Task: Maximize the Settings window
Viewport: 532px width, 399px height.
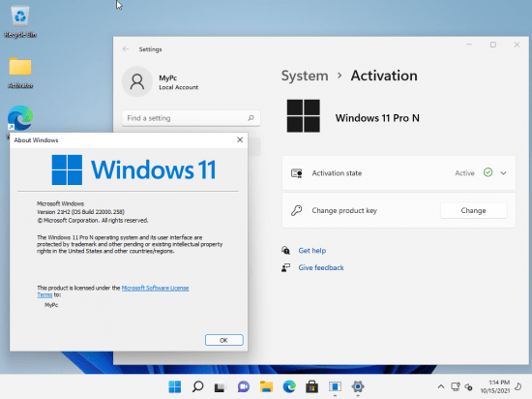Action: click(x=493, y=45)
